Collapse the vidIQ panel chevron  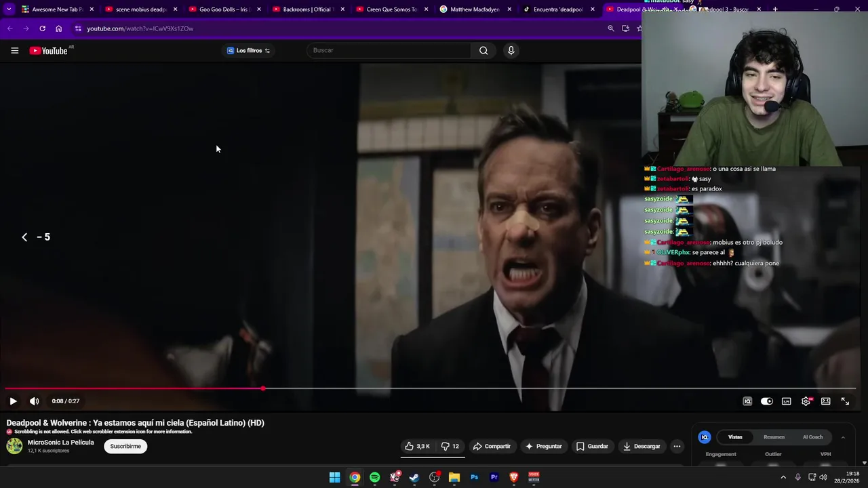pos(843,437)
